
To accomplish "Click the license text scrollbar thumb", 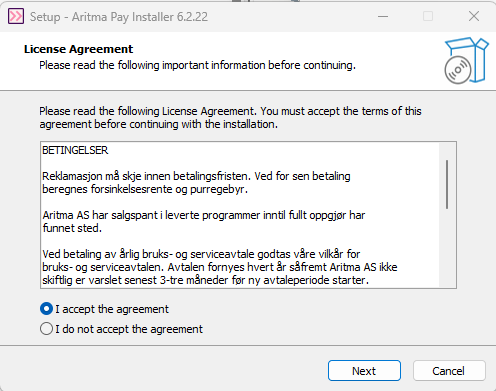I will tap(447, 184).
